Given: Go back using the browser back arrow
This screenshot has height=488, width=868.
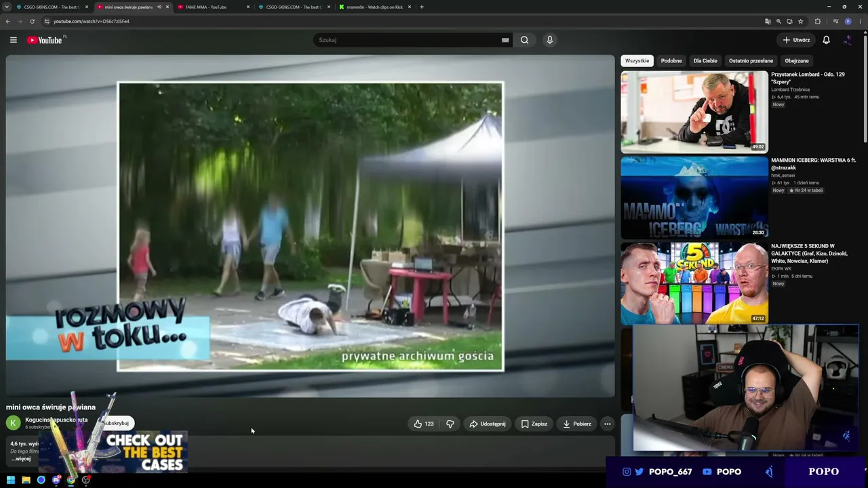Looking at the screenshot, I should coord(8,21).
